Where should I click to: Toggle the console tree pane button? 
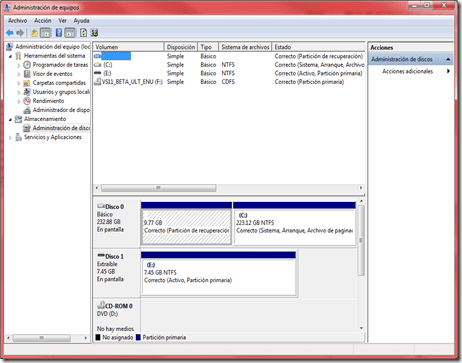click(x=45, y=33)
